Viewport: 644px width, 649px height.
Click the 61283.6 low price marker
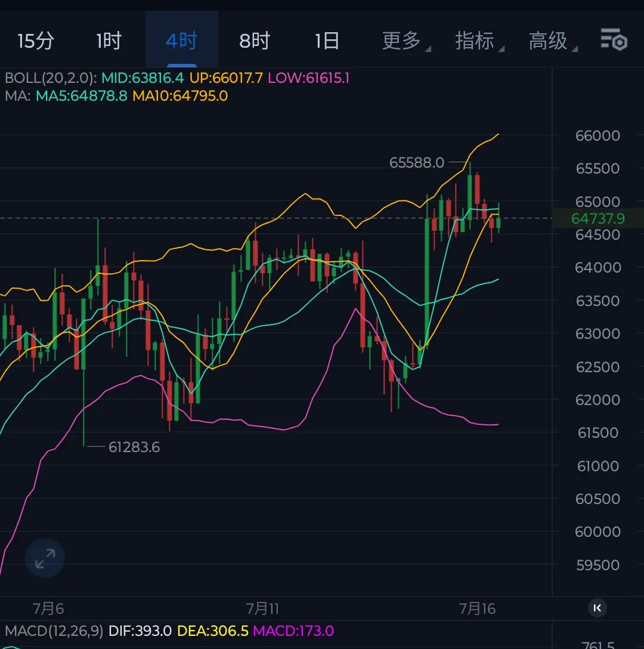[x=134, y=447]
